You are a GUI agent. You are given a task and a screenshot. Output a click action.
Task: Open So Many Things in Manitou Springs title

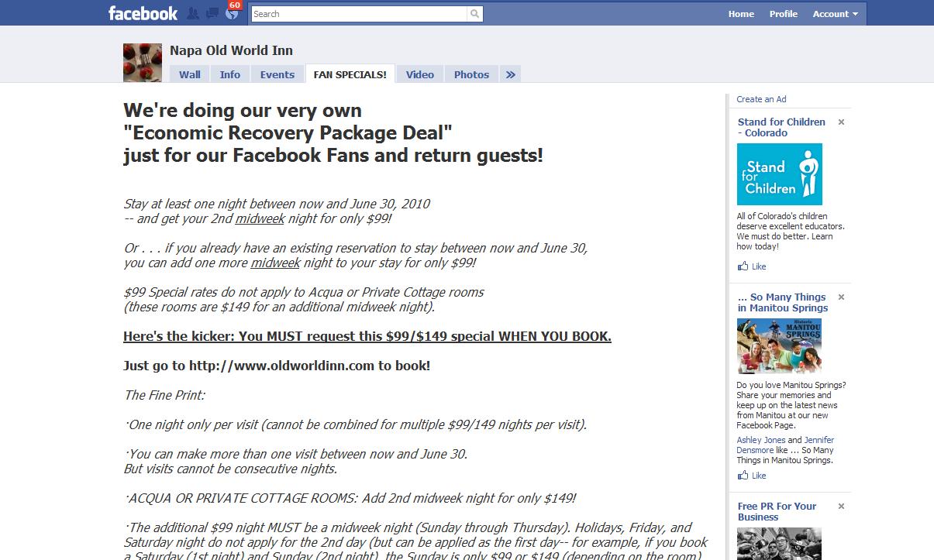pos(783,302)
